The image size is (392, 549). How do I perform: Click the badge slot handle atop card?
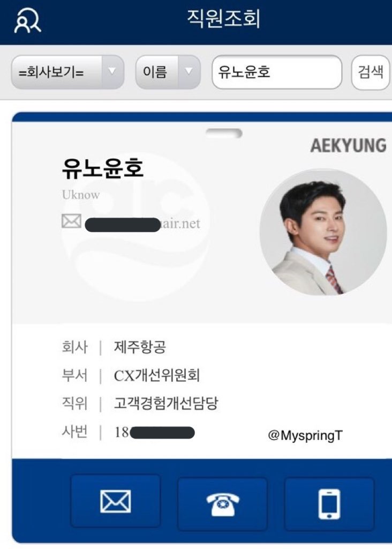click(224, 133)
